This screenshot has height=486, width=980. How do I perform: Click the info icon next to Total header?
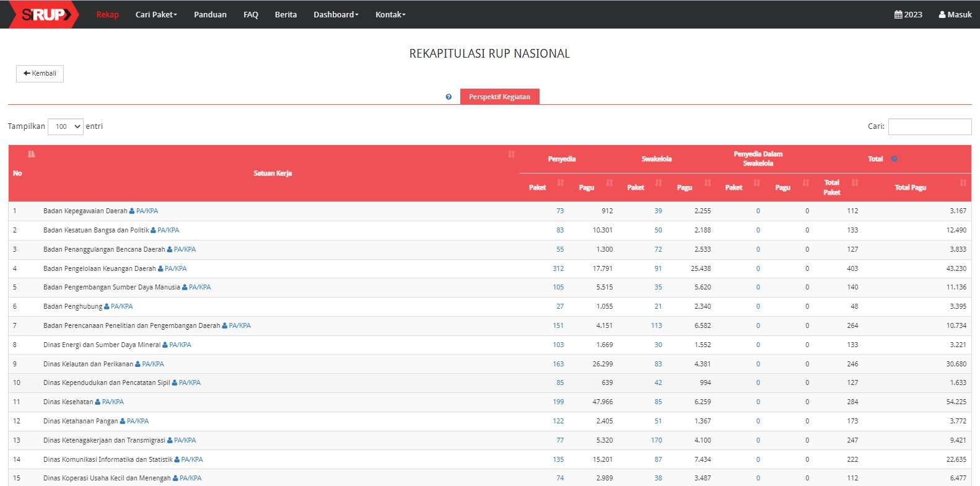(x=894, y=159)
